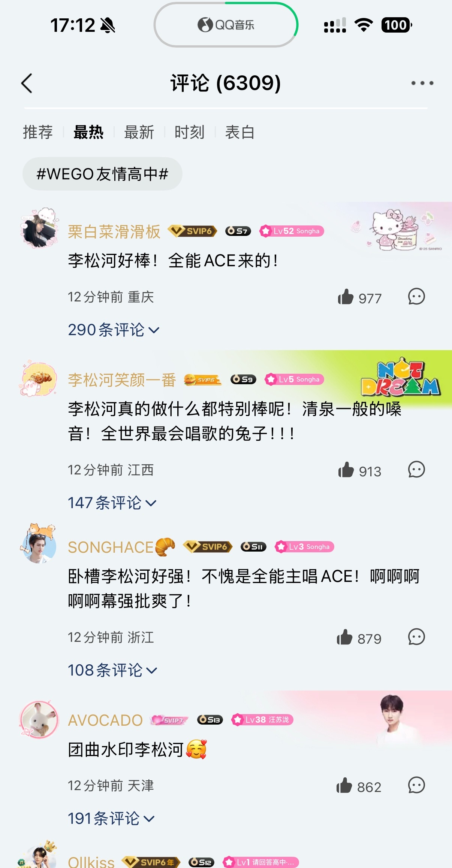Viewport: 452px width, 868px height.
Task: Like SONGHACE's comment with 879 likes
Action: coord(344,637)
